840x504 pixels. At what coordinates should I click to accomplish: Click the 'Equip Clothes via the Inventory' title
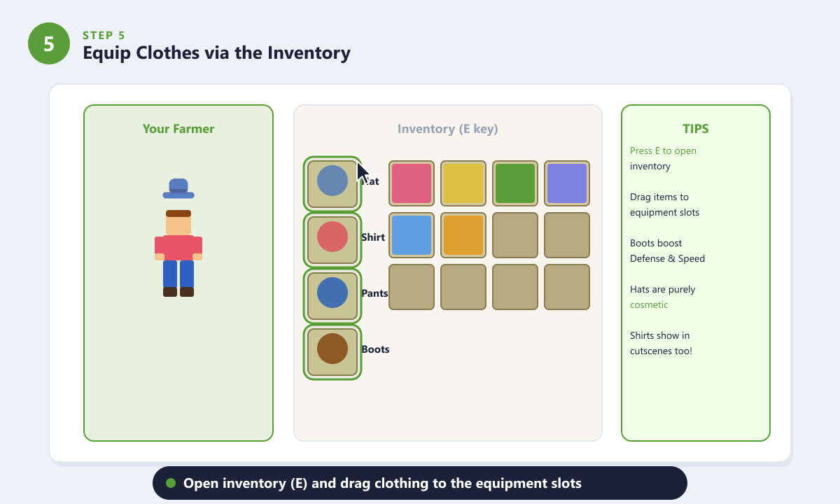[216, 52]
